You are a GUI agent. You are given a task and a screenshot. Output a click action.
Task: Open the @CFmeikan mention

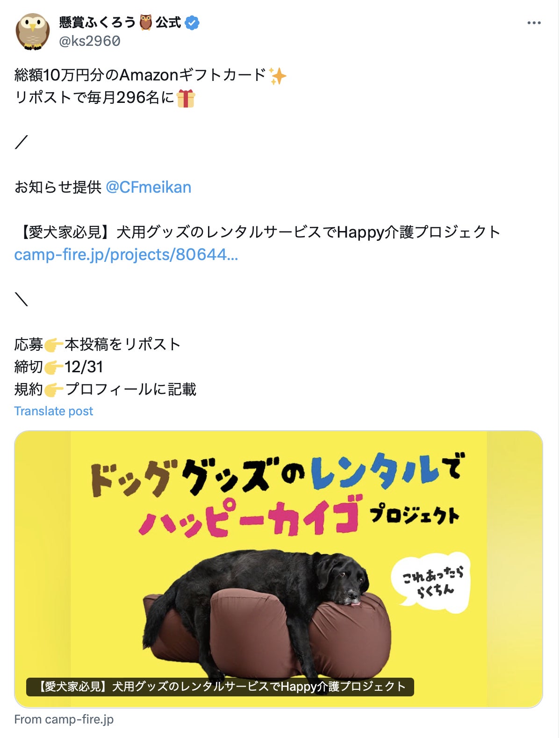[149, 187]
